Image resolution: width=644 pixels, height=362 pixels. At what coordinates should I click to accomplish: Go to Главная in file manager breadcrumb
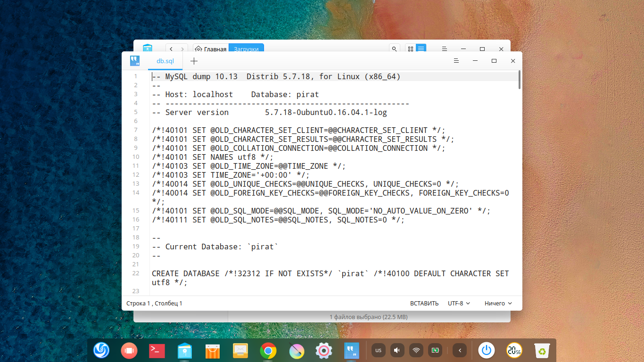[x=211, y=49]
